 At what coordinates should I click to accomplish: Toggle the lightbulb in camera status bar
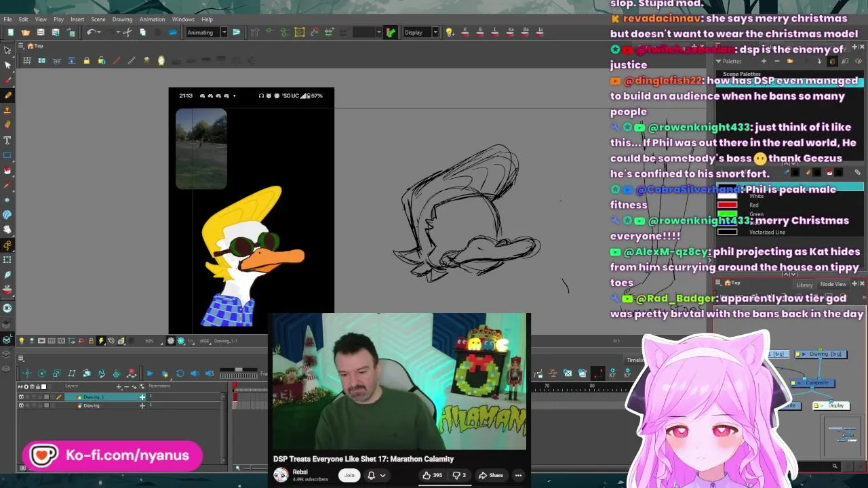click(x=21, y=341)
